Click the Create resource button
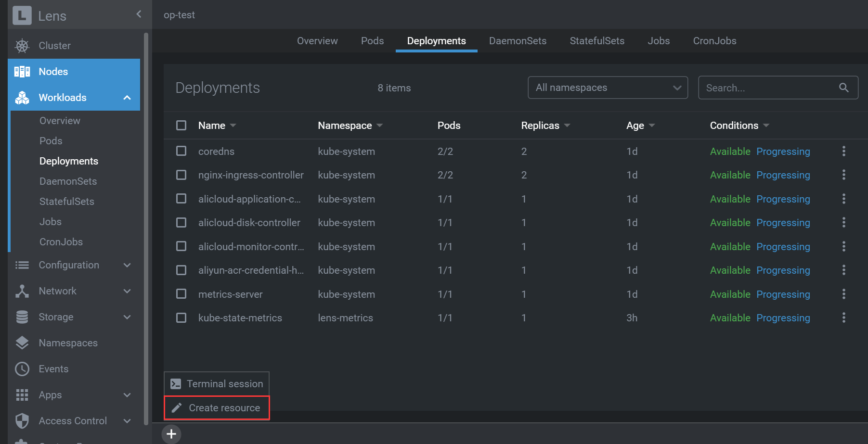Image resolution: width=868 pixels, height=444 pixels. 217,407
